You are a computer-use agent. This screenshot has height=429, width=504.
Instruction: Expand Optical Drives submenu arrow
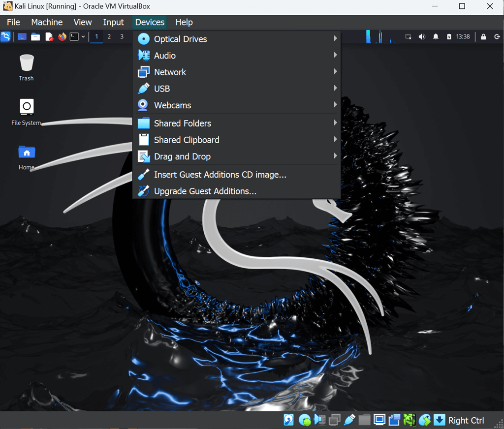click(335, 38)
